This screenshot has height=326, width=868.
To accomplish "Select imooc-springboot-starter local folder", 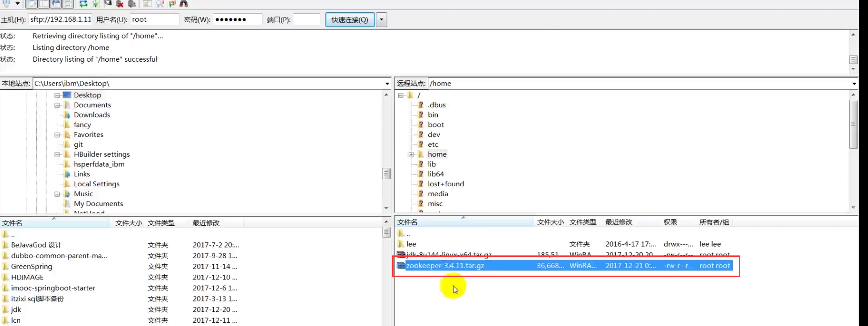I will coord(53,288).
